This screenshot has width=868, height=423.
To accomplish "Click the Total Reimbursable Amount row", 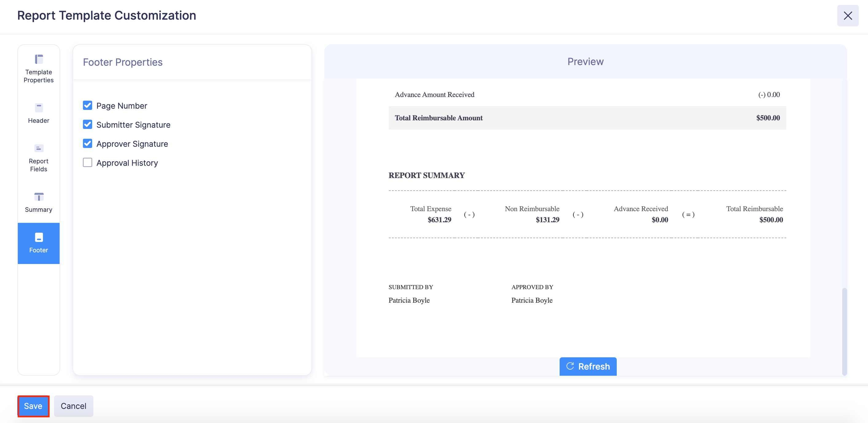I will pyautogui.click(x=587, y=118).
